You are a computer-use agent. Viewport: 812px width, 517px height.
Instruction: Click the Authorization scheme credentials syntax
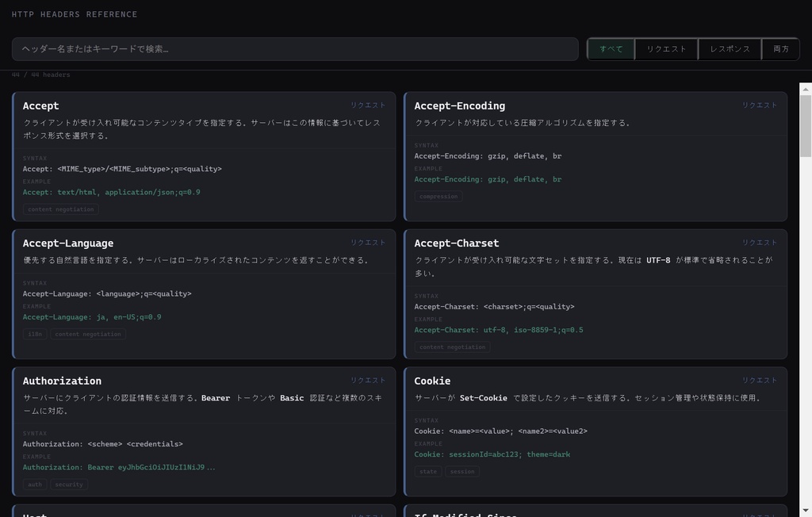[102, 444]
